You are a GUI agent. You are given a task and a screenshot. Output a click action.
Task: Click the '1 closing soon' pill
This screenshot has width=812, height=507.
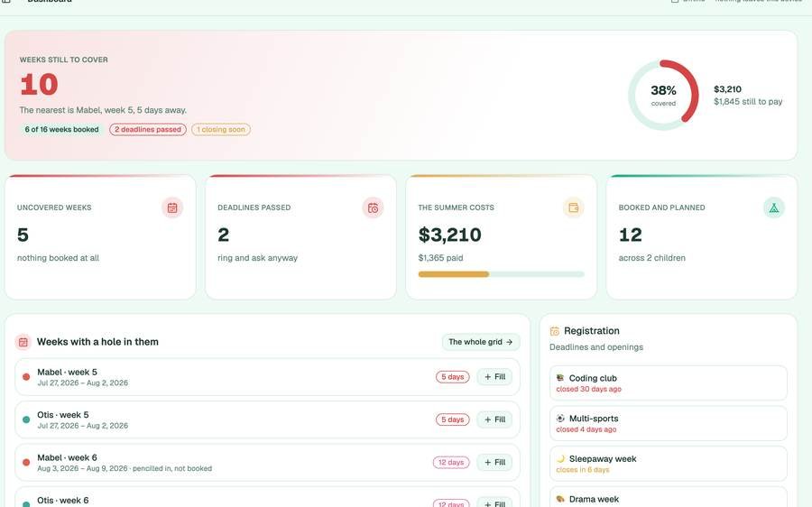click(x=221, y=130)
